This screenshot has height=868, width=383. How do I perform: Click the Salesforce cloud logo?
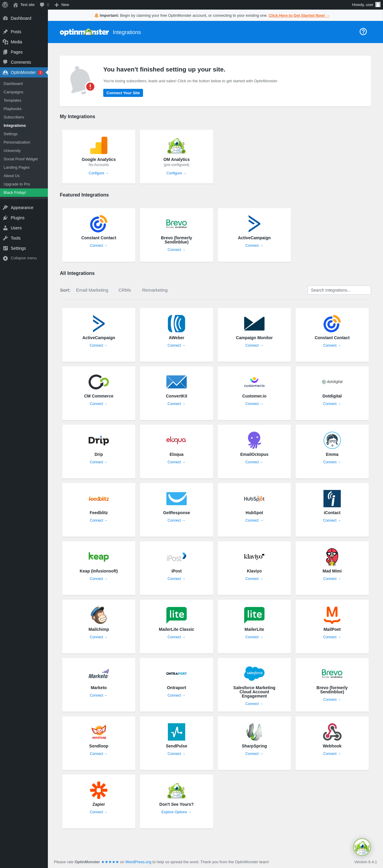pyautogui.click(x=254, y=673)
